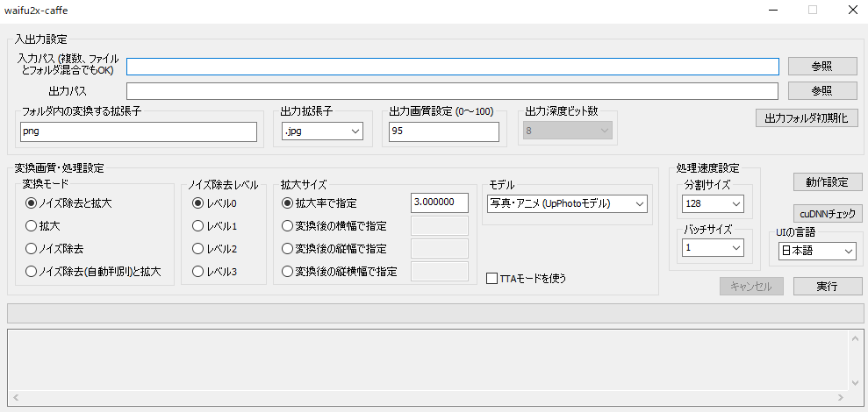Select 変換後の縦幅で指定 option
The width and height of the screenshot is (868, 412).
(334, 249)
